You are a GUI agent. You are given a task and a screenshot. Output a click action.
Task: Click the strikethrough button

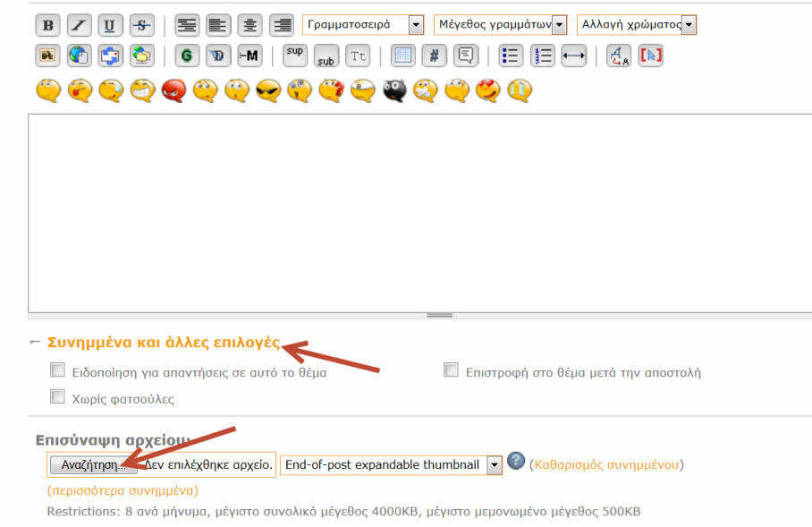click(x=141, y=25)
